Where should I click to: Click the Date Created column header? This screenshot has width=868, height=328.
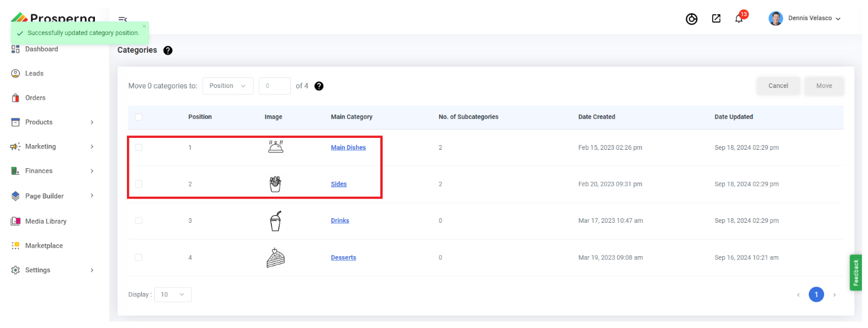597,117
